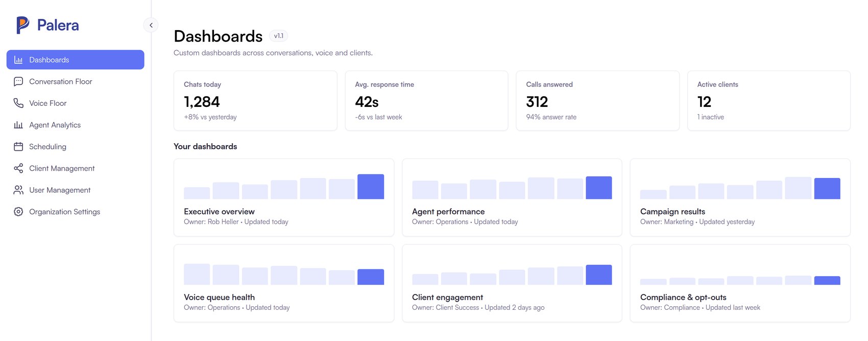Screen dimensions: 868x341
Task: Go to Conversation Floor
Action: (x=75, y=81)
